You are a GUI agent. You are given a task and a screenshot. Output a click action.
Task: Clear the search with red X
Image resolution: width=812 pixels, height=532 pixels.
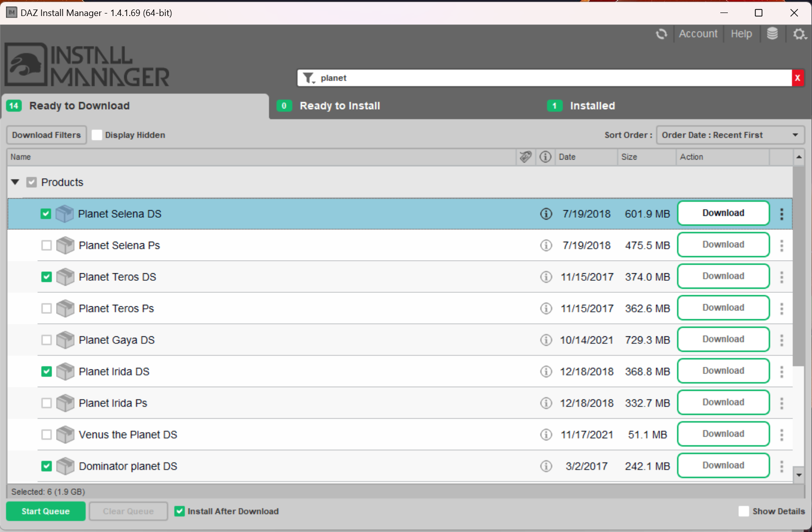[797, 78]
